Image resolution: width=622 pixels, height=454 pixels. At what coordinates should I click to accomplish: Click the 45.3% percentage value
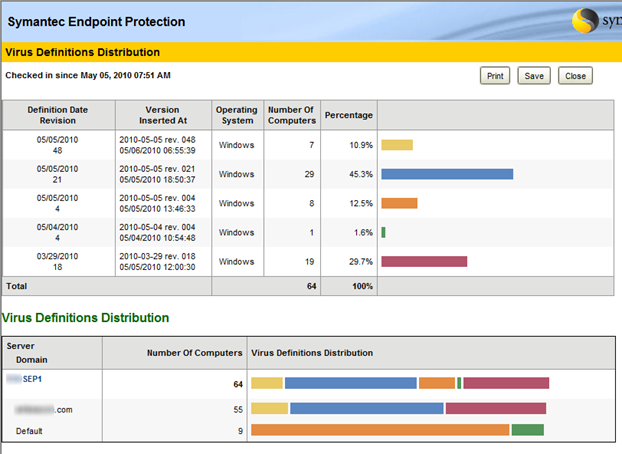(x=361, y=174)
